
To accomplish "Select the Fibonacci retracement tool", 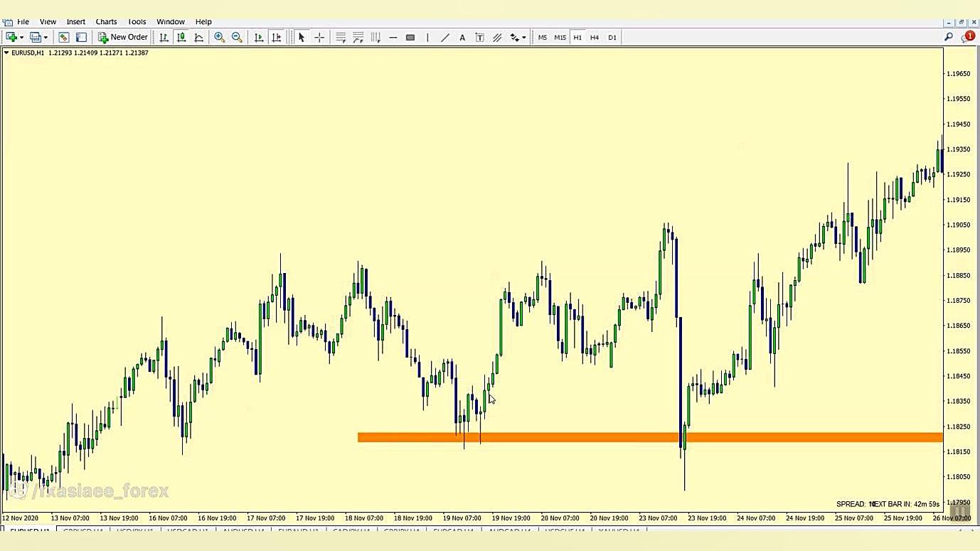I will pyautogui.click(x=341, y=37).
